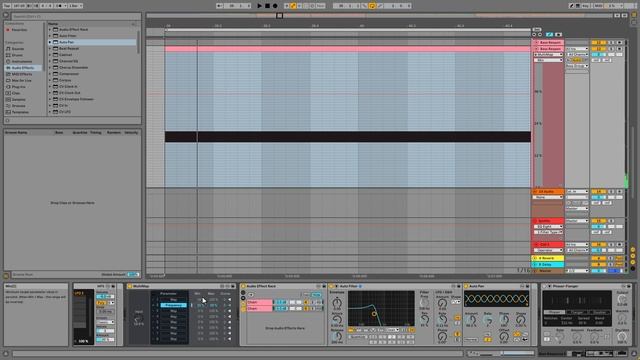Image resolution: width=640 pixels, height=360 pixels.
Task: Select the A Reverb return track
Action: click(547, 258)
